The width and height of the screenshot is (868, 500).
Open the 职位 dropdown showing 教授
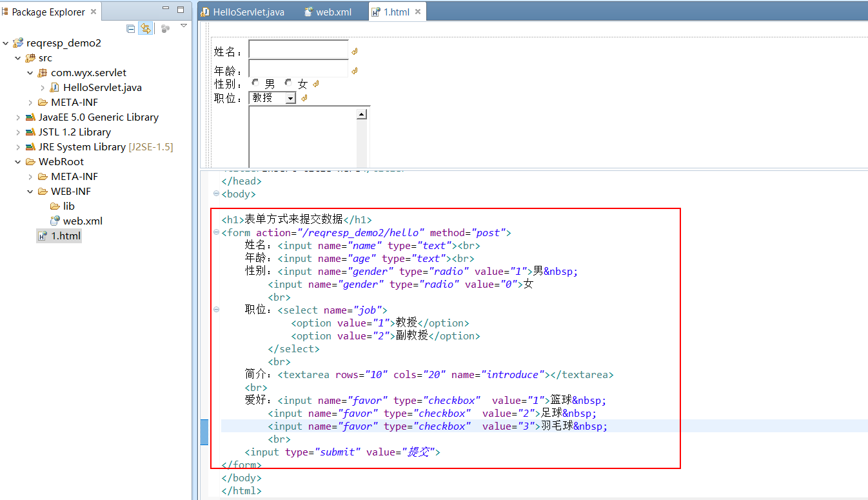tap(272, 98)
